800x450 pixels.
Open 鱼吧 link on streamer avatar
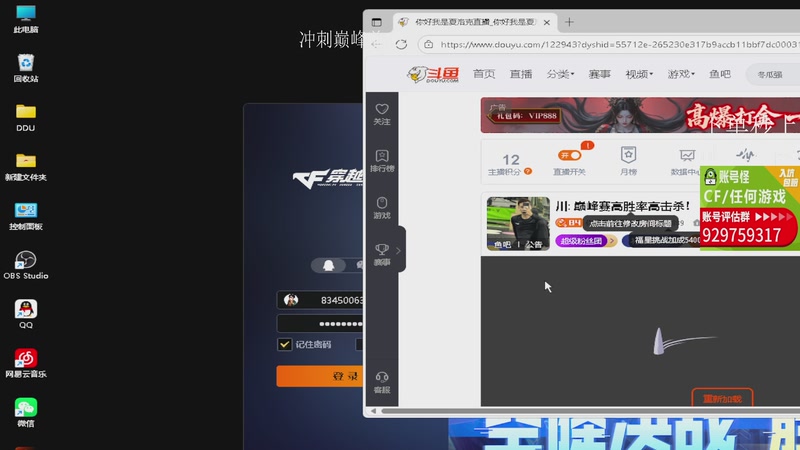(x=502, y=244)
